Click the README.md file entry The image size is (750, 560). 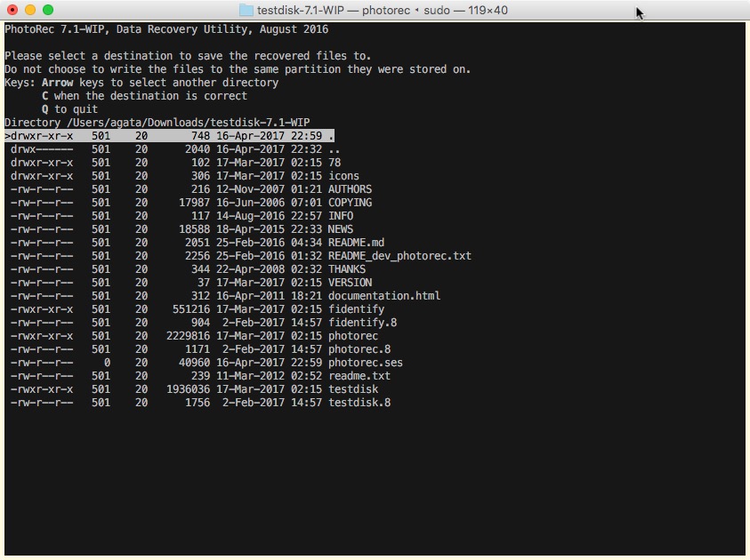[x=357, y=243]
